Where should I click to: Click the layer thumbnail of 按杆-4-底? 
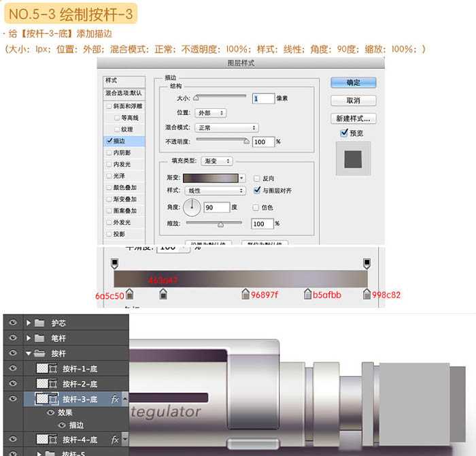pos(42,439)
